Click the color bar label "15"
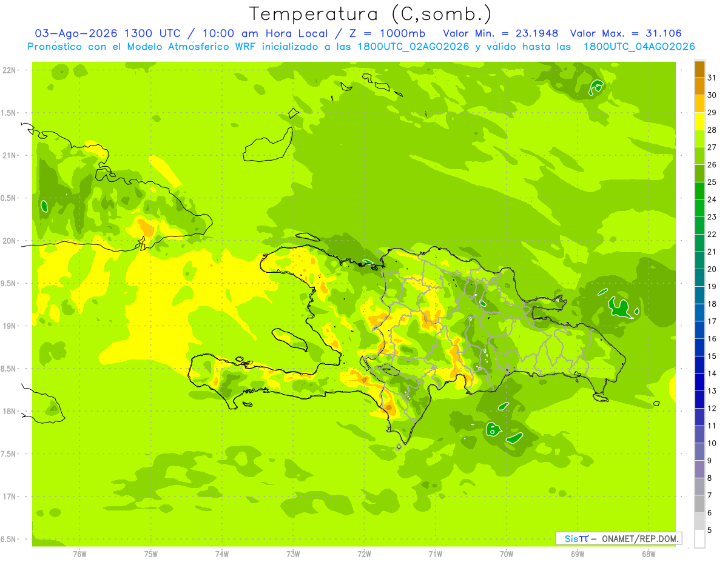Viewport: 728px width, 562px height. click(x=712, y=356)
